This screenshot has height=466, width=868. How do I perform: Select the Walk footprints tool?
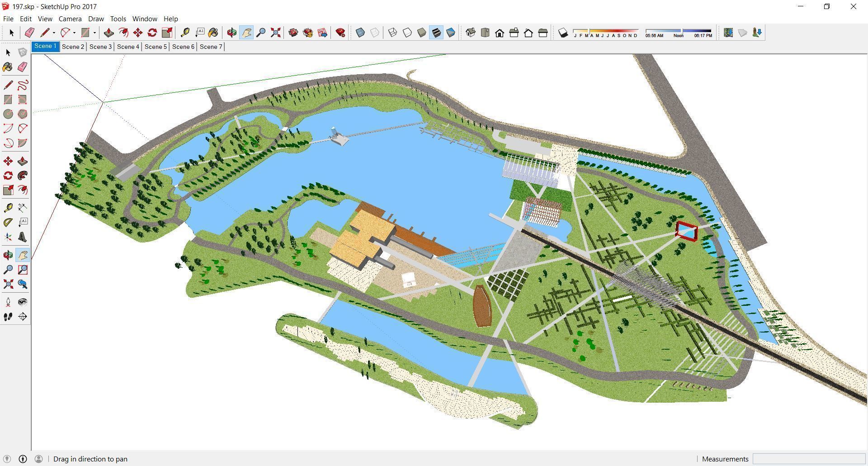pyautogui.click(x=8, y=317)
